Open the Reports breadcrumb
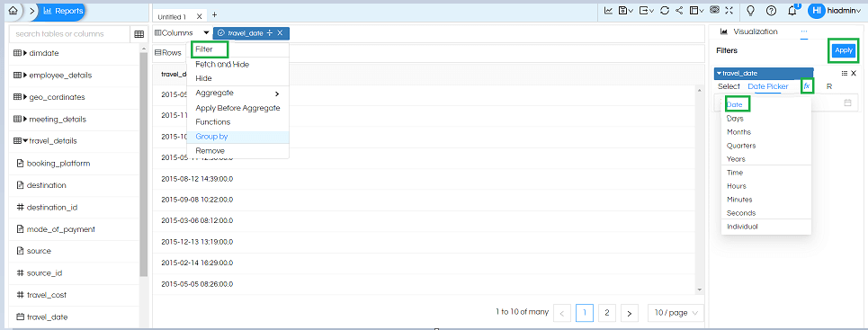This screenshot has width=868, height=330. tap(63, 11)
